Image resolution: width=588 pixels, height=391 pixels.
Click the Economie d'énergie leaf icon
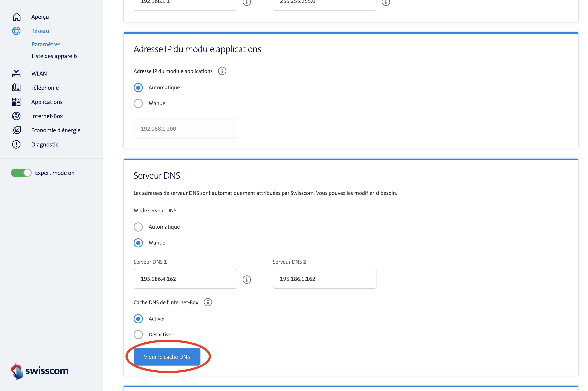(x=16, y=130)
